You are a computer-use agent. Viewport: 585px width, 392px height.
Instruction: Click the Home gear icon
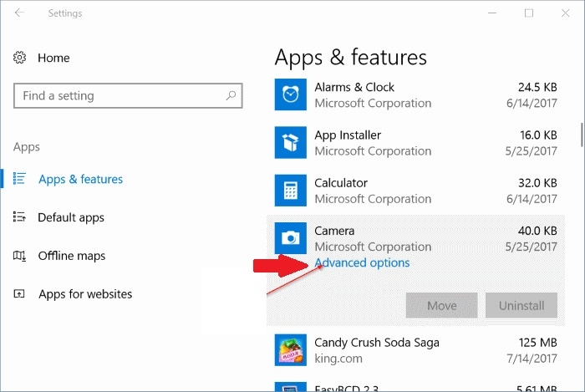[19, 58]
